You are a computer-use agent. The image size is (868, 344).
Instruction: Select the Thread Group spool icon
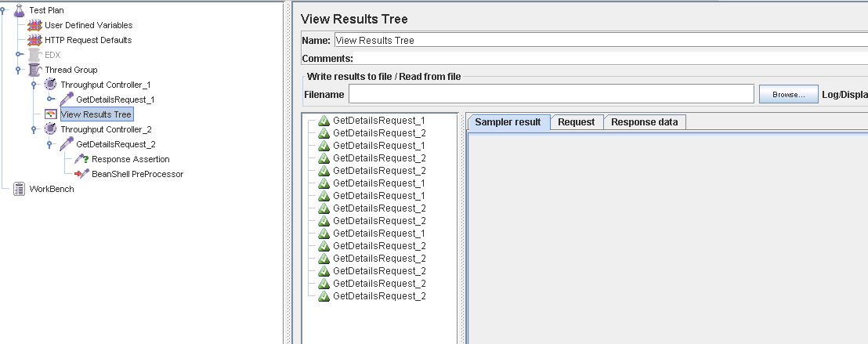[x=35, y=70]
